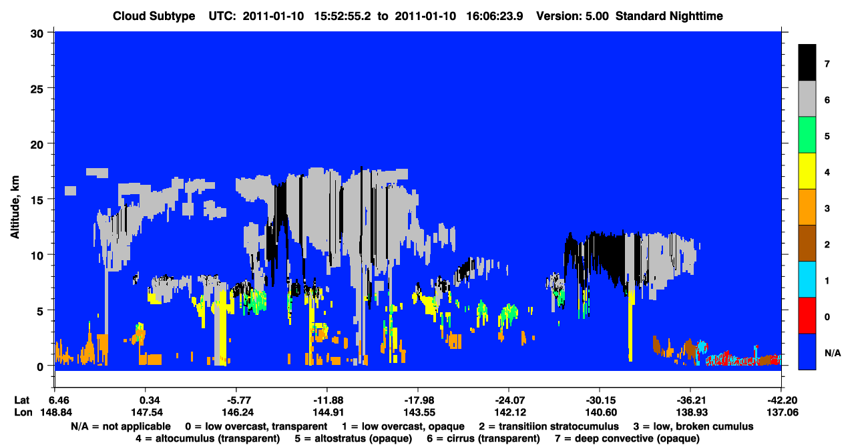The image size is (868, 445).
Task: Click latitude value 0.34
Action: (146, 400)
